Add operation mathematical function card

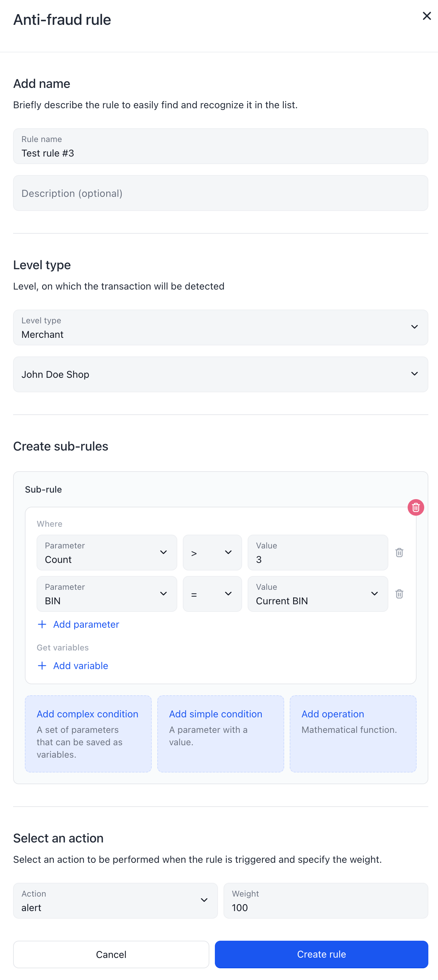coord(353,734)
